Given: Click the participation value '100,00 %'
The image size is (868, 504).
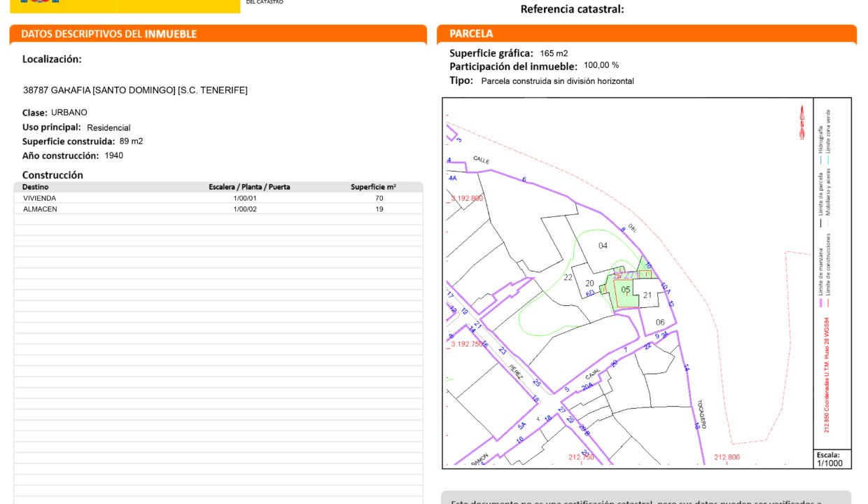Looking at the screenshot, I should 601,65.
